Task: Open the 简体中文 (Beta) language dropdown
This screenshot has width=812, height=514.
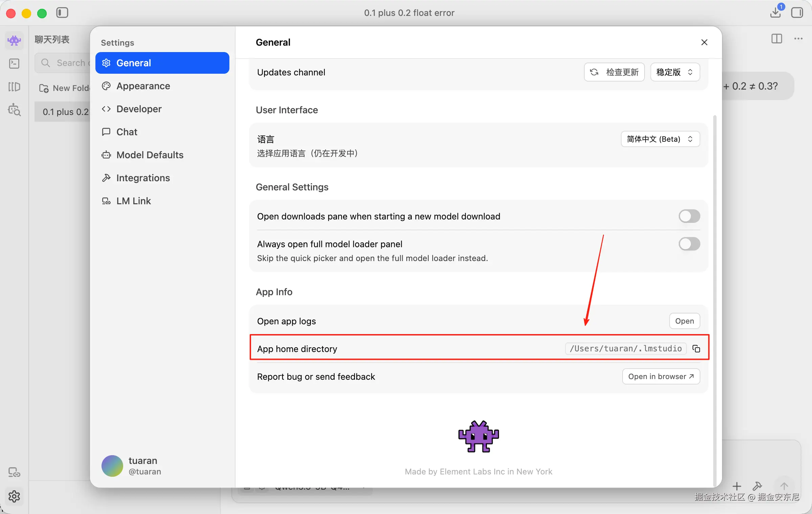Action: click(x=660, y=139)
